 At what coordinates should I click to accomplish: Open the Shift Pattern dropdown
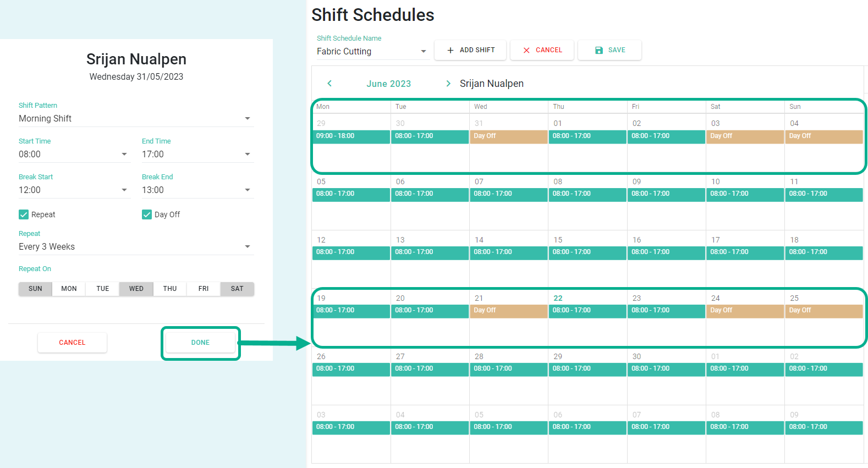[136, 118]
